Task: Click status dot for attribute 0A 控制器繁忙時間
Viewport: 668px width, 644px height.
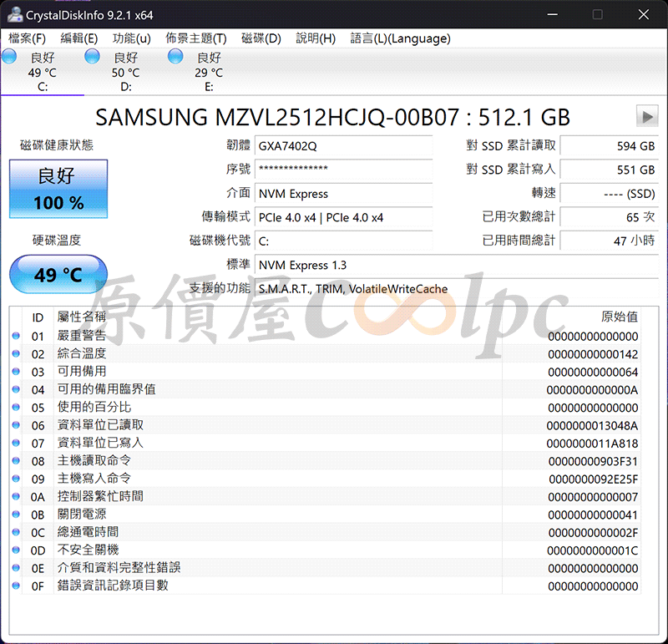Action: tap(16, 496)
